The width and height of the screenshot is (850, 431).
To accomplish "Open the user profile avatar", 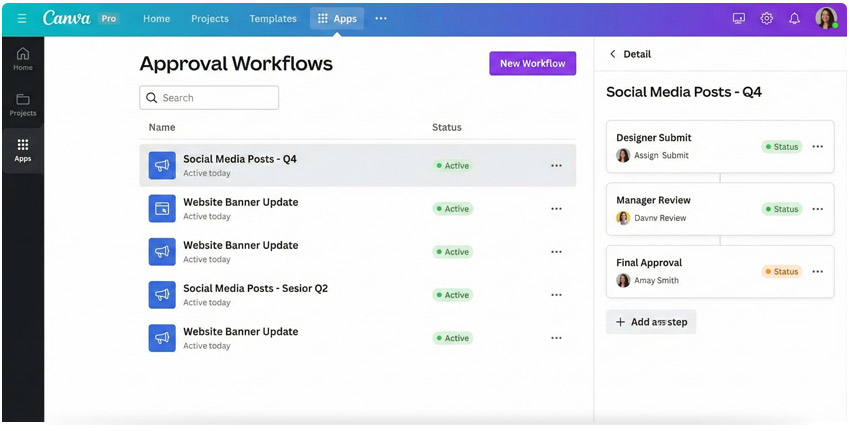I will point(826,18).
